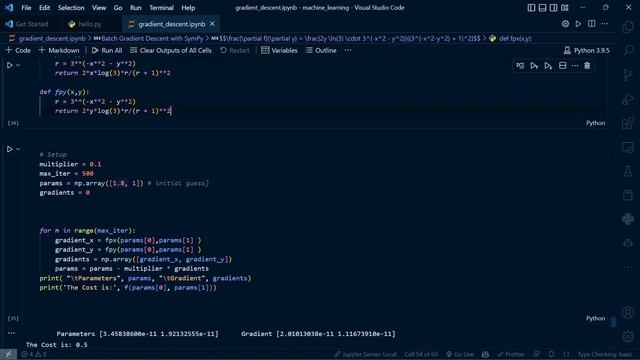Viewport: 640px width, 360px height.
Task: Open editor title gear settings icon
Action: point(565,24)
